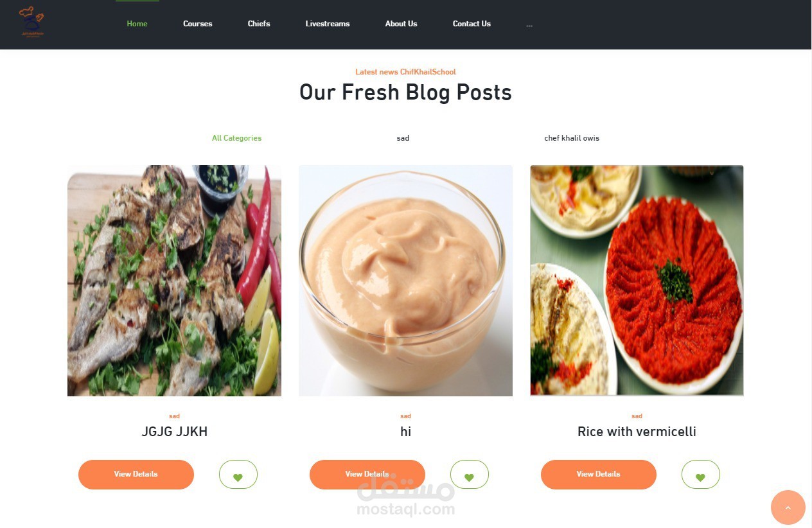The width and height of the screenshot is (812, 528).
Task: View Details of the JGJG JJKH post
Action: click(x=136, y=475)
